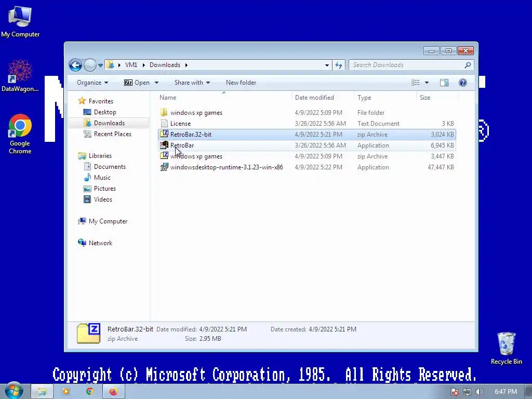Click the 6:47 PM taskbar clock

pos(506,392)
